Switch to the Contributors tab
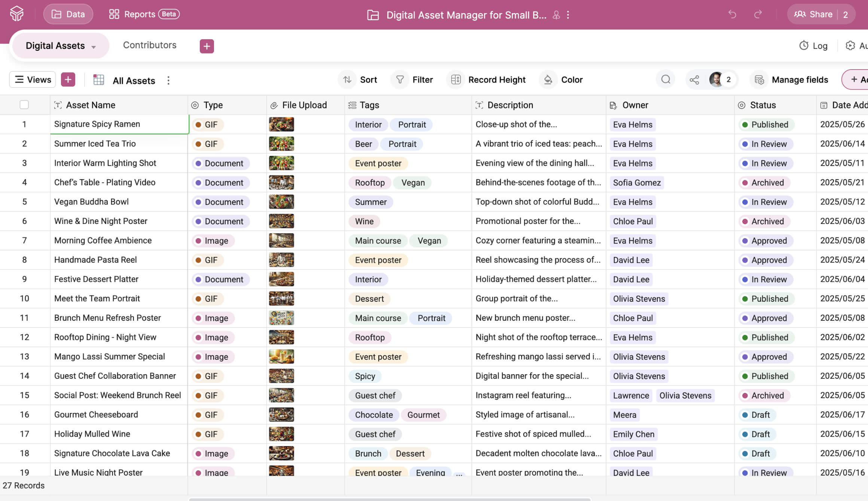This screenshot has height=501, width=868. [x=150, y=45]
